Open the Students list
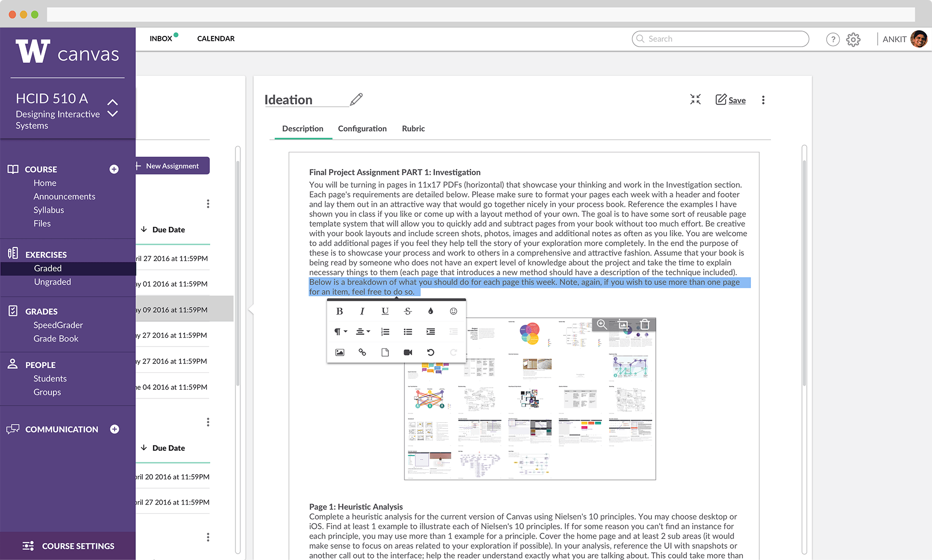The image size is (932, 560). pos(50,379)
